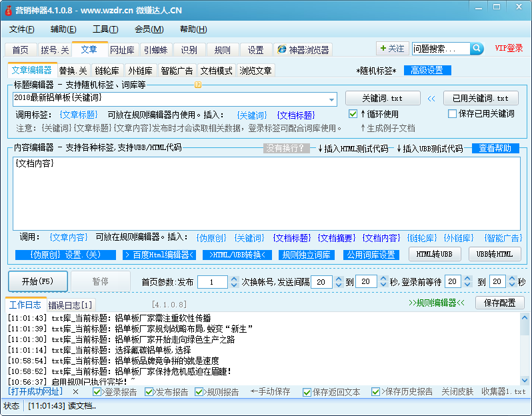Open the 智能广告 sub-tab
This screenshot has width=532, height=416.
pyautogui.click(x=177, y=71)
